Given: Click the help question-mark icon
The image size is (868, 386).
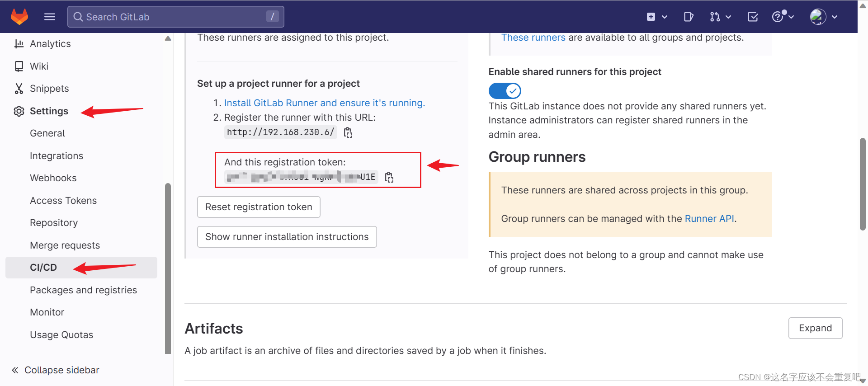Looking at the screenshot, I should [778, 17].
